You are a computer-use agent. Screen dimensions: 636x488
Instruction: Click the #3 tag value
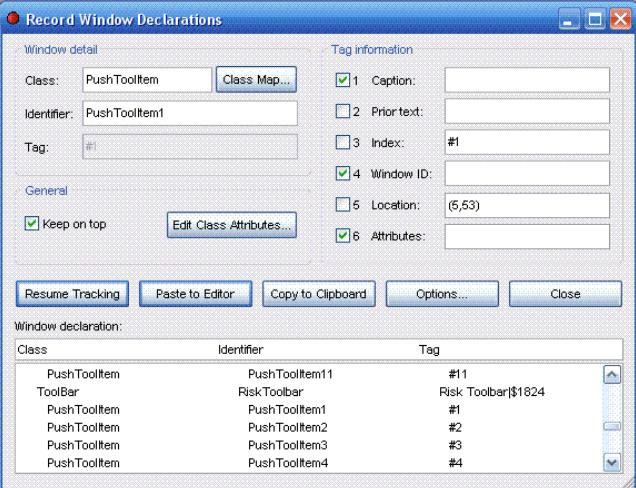(456, 445)
